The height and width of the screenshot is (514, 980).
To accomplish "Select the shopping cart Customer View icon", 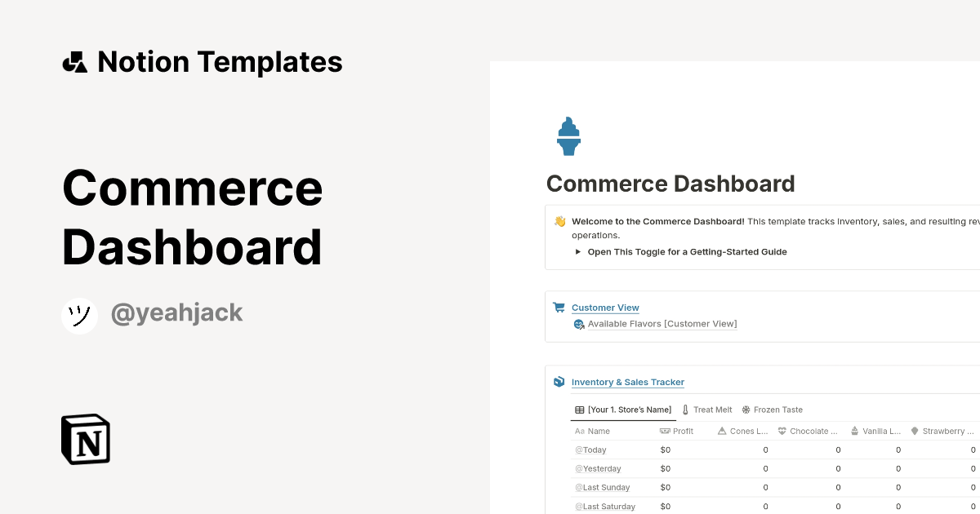I will pos(559,307).
